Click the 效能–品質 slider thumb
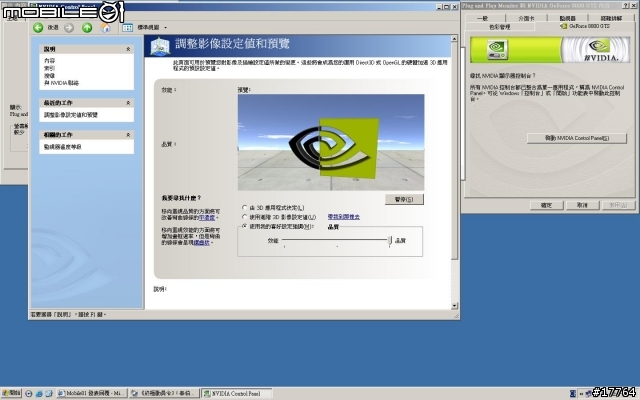 (390, 241)
